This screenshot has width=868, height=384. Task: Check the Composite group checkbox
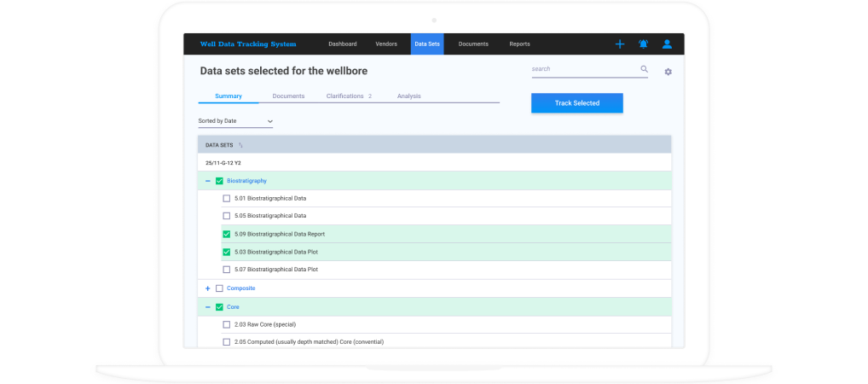[x=219, y=288]
